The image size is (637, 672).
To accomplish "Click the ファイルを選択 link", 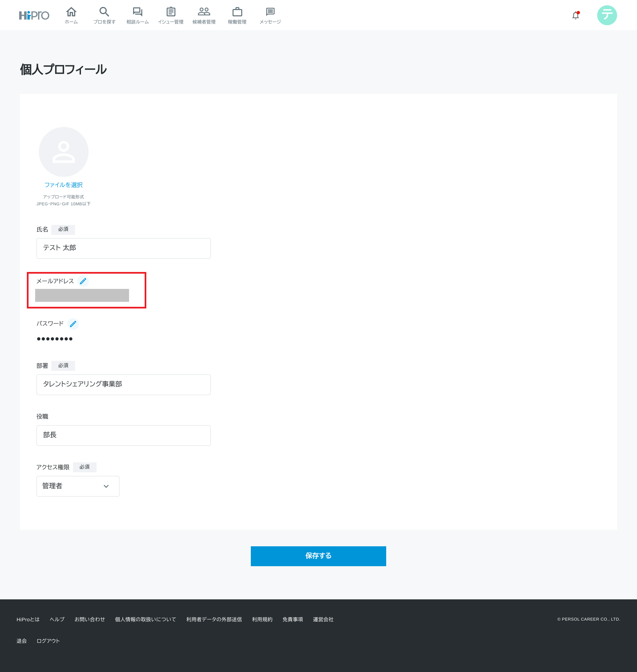I will (63, 185).
